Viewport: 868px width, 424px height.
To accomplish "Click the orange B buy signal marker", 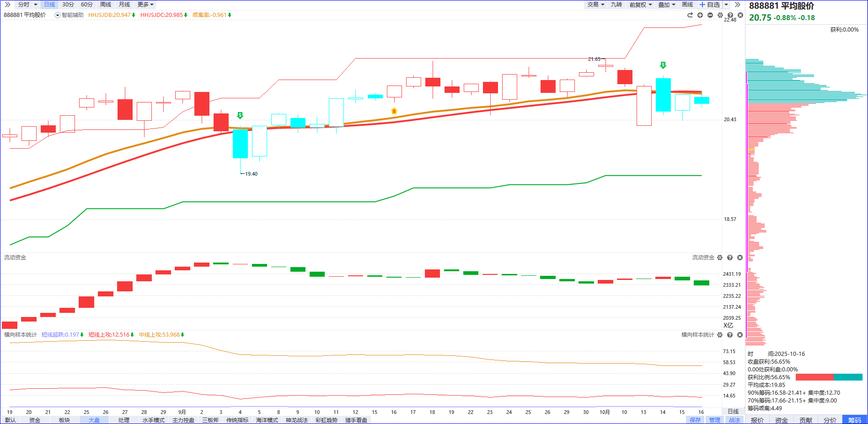I will click(394, 111).
